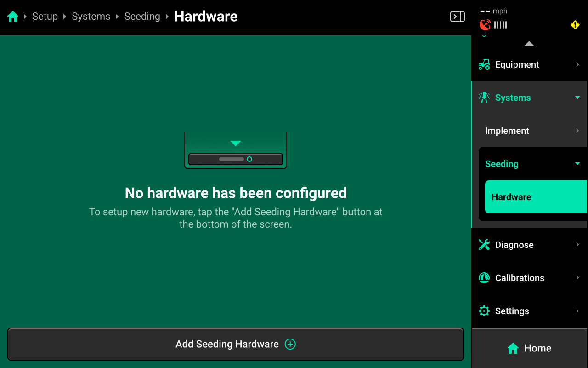Screen dimensions: 588x368
Task: Select the highlighted Hardware menu item
Action: click(x=536, y=197)
